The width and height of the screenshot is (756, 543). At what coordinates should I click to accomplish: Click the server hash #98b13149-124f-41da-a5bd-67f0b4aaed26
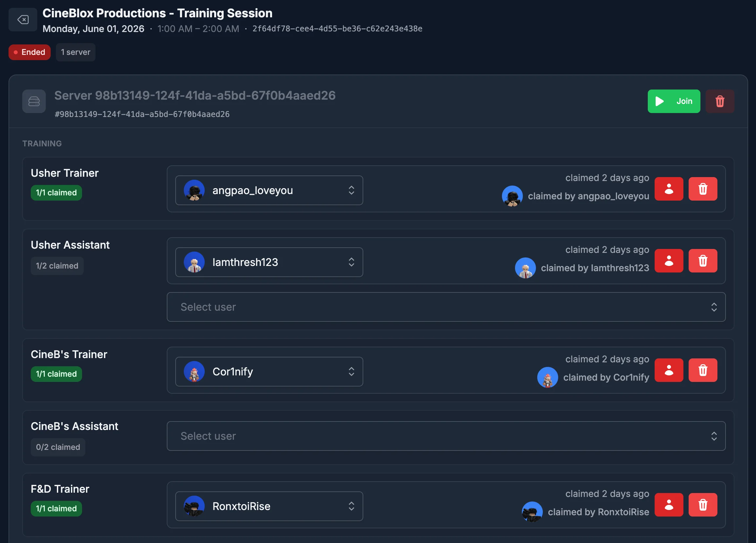point(142,114)
